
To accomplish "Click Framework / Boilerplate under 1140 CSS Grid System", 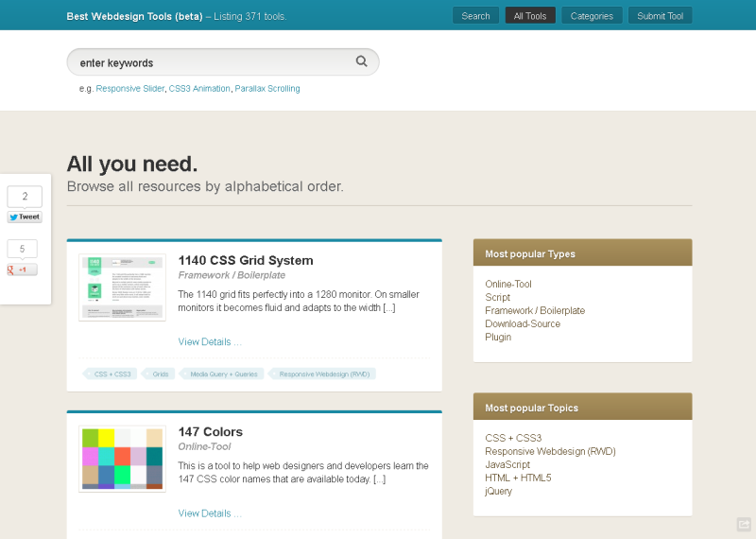I will click(232, 275).
